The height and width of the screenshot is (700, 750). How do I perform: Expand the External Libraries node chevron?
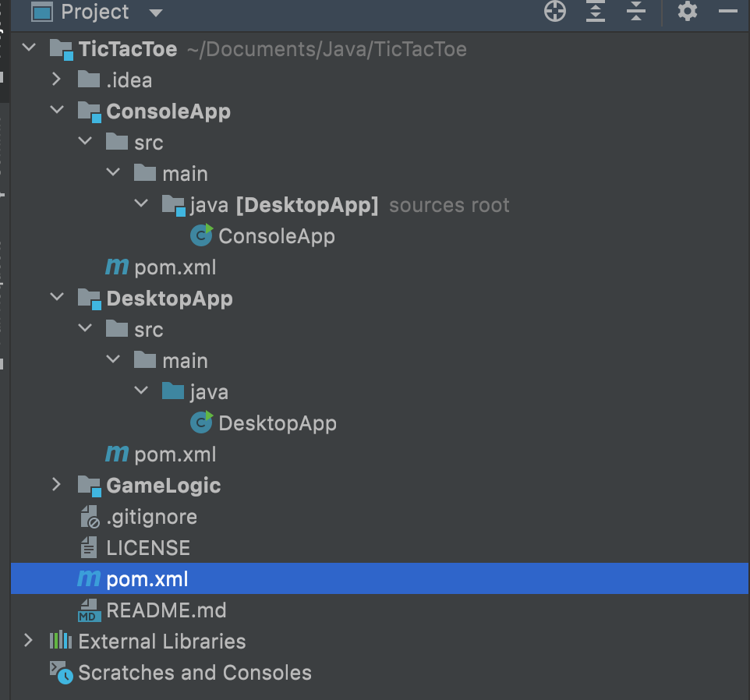(x=28, y=640)
